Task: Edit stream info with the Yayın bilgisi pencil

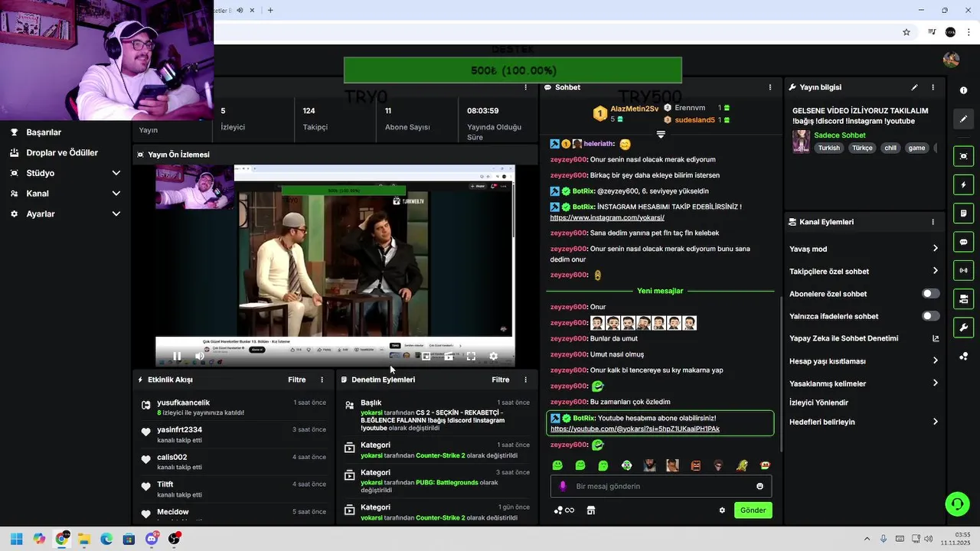Action: pyautogui.click(x=914, y=87)
